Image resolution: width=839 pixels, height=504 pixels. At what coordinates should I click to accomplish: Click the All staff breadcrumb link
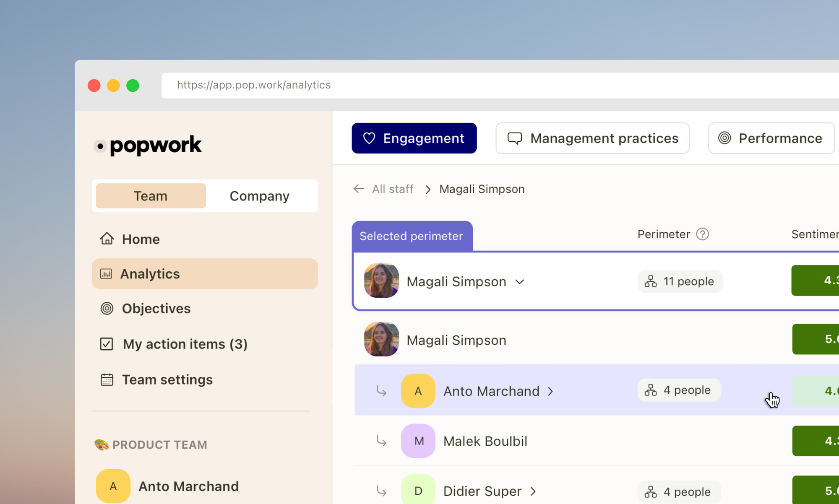click(x=393, y=189)
